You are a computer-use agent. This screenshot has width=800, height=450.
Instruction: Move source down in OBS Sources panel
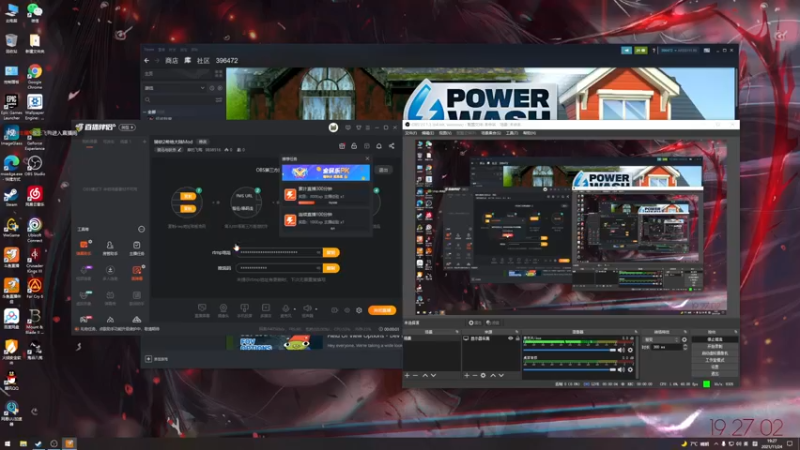(501, 376)
